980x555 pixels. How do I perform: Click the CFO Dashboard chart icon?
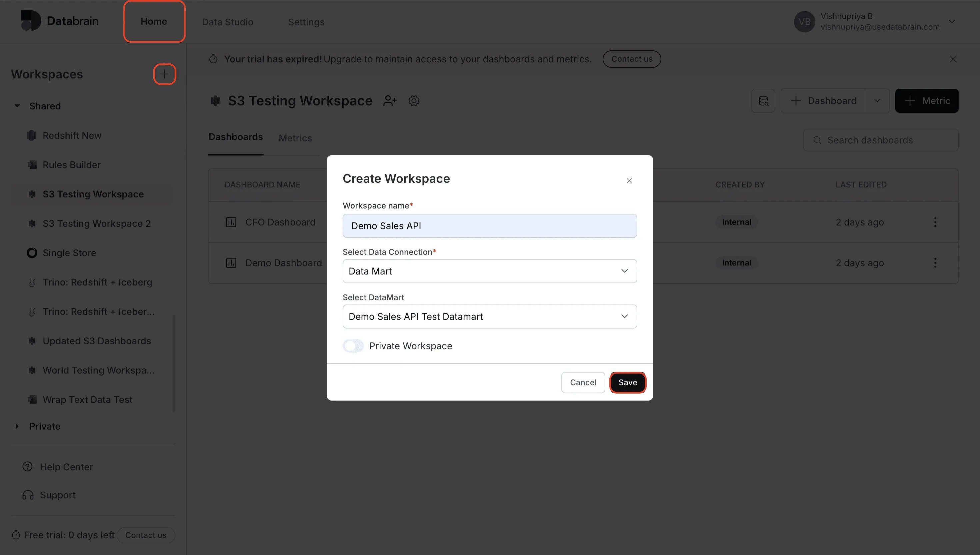(x=231, y=222)
